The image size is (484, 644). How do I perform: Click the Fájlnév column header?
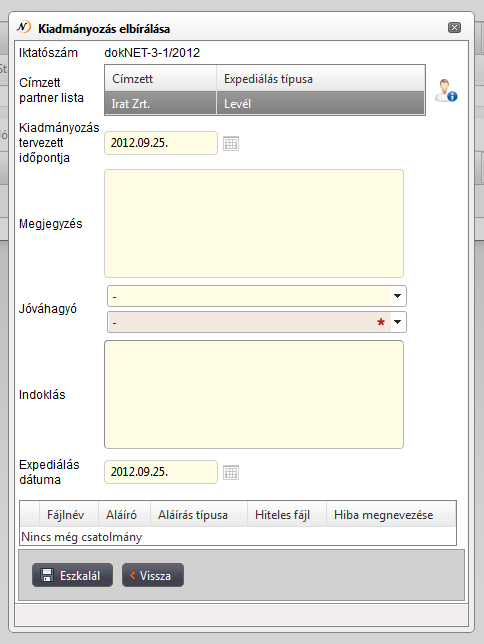[x=69, y=514]
